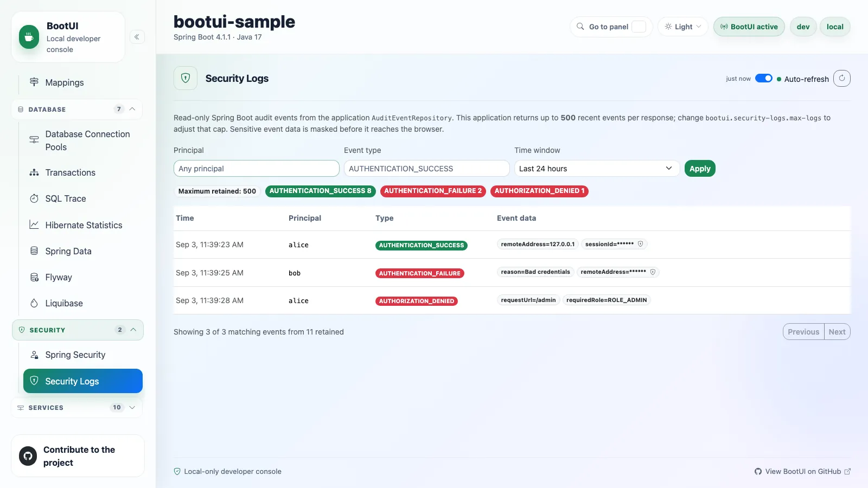Focus the Principal input field
Viewport: 868px width, 488px height.
(257, 169)
